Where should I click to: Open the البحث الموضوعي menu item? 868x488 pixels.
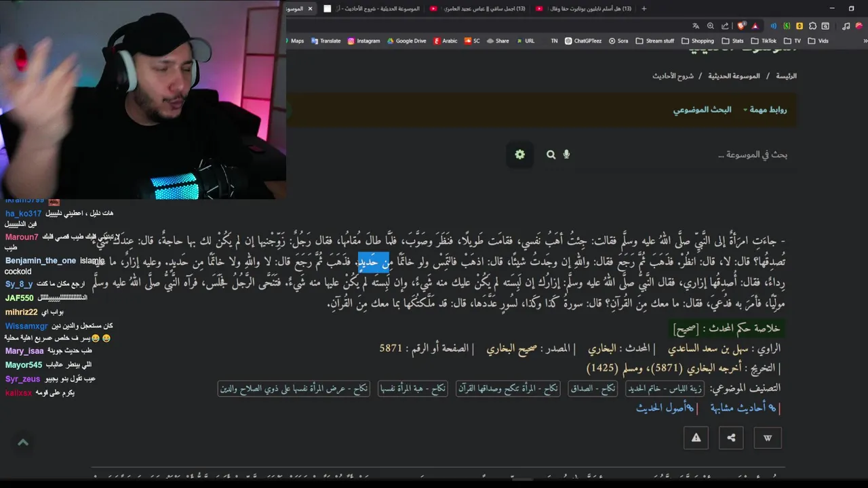tap(702, 109)
